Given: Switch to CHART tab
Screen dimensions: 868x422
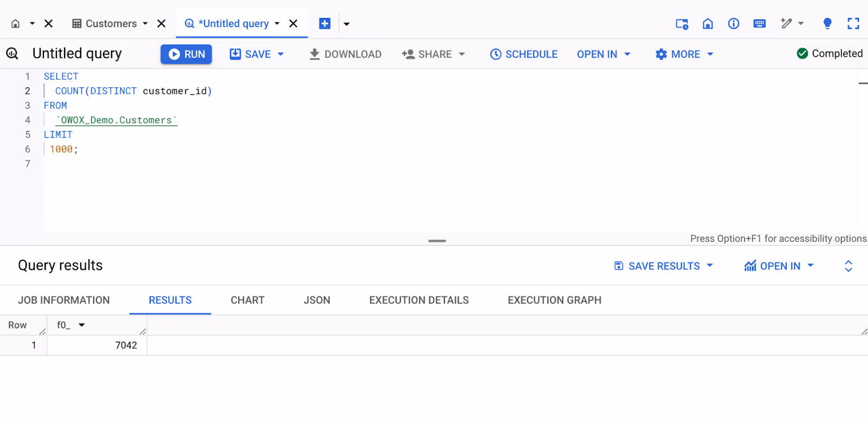Looking at the screenshot, I should pos(247,300).
